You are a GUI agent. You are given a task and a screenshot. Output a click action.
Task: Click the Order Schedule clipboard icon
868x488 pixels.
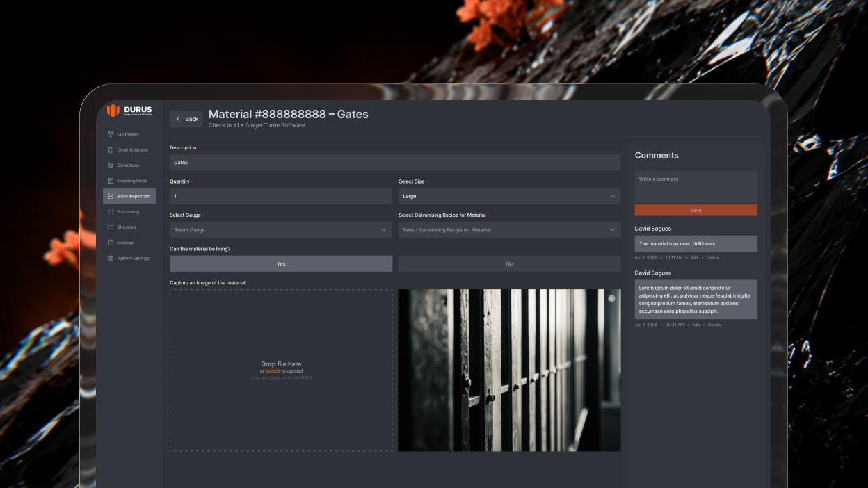(111, 150)
